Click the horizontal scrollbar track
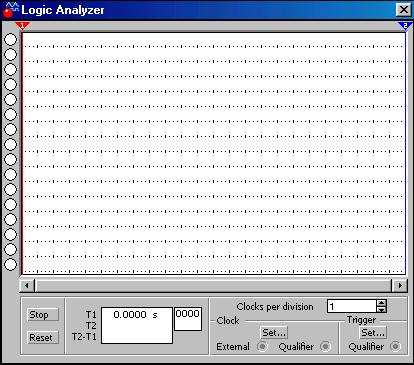The width and height of the screenshot is (414, 365). [x=213, y=285]
